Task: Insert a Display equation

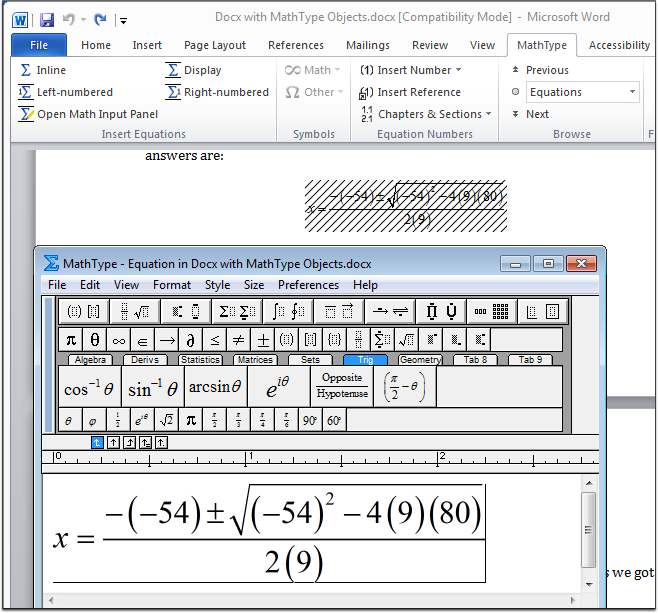Action: click(x=193, y=70)
